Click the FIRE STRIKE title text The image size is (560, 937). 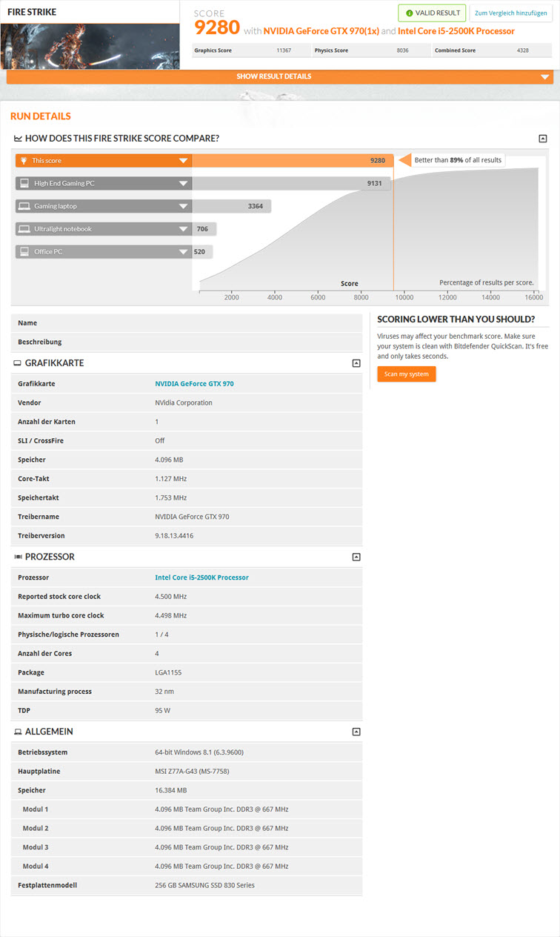pos(32,13)
